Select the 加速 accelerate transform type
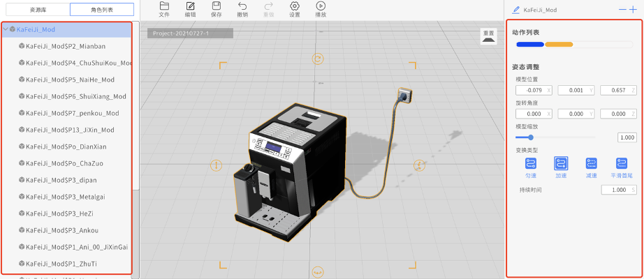The width and height of the screenshot is (644, 279). coord(561,163)
